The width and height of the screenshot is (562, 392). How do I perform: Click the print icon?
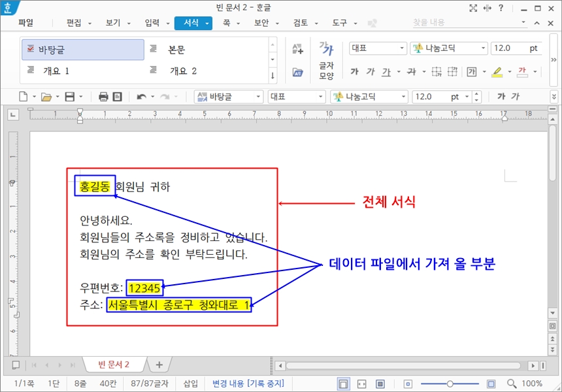coord(103,97)
